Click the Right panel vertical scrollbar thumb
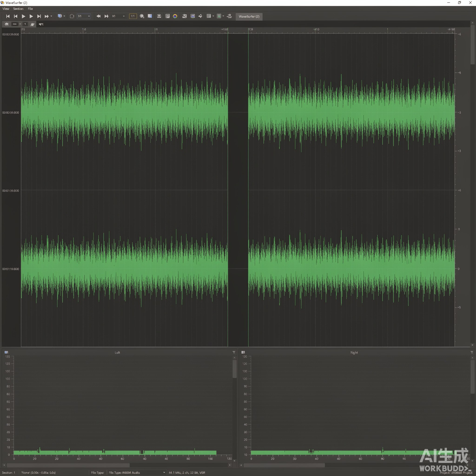Viewport: 476px width, 476px height. coord(472,377)
